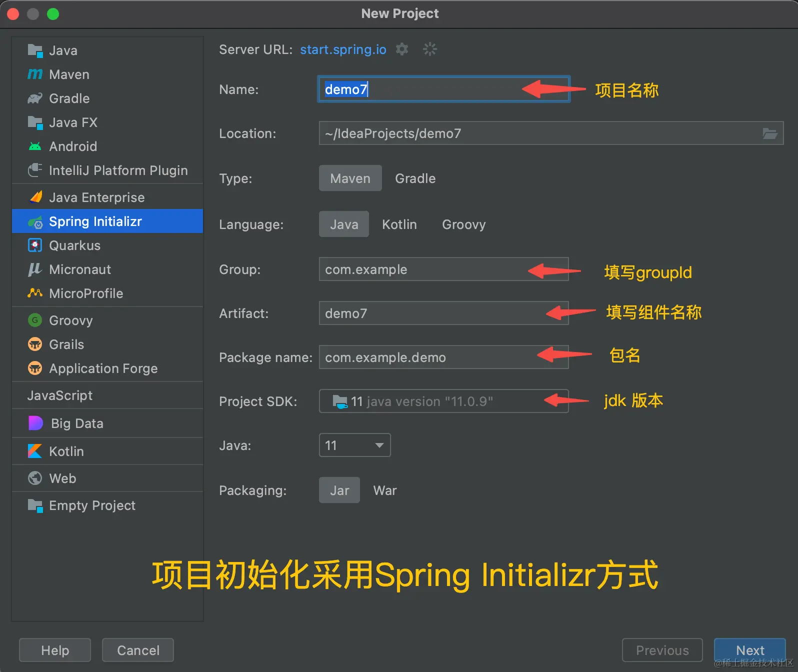Image resolution: width=798 pixels, height=672 pixels.
Task: Click the MicroProfile icon
Action: [35, 293]
